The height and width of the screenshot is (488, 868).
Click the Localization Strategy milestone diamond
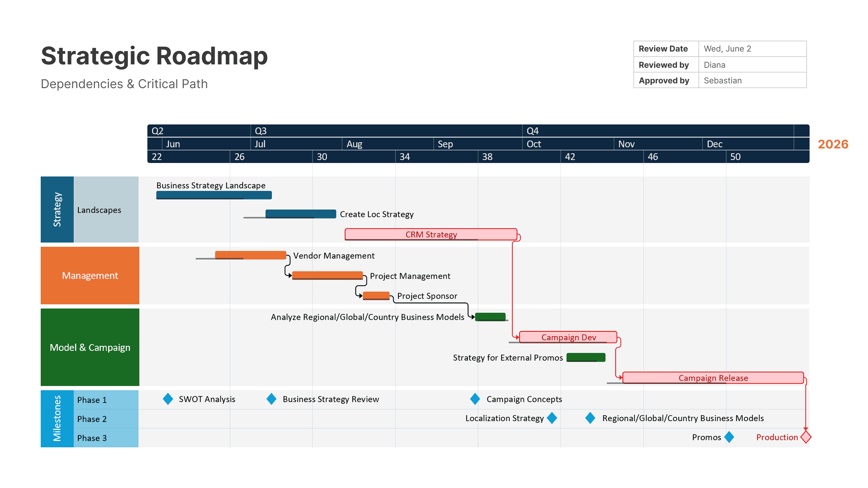point(552,418)
